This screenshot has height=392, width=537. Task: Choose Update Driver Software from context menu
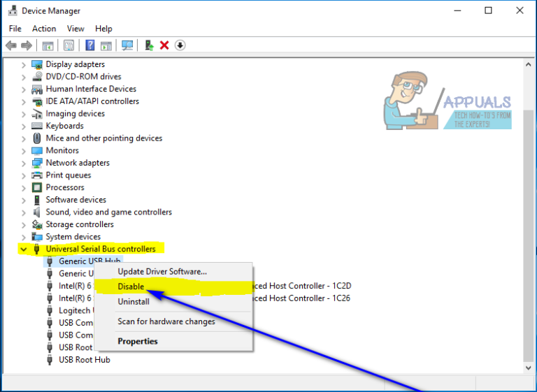[173, 272]
